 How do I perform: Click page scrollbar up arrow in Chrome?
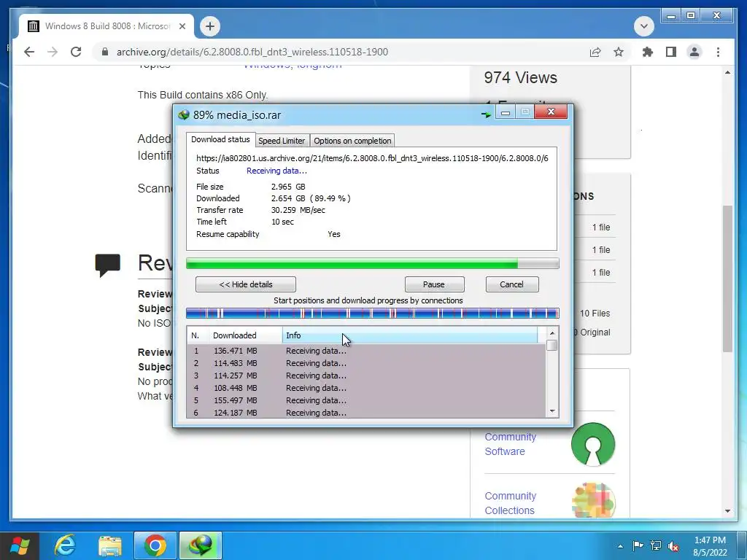click(x=727, y=72)
